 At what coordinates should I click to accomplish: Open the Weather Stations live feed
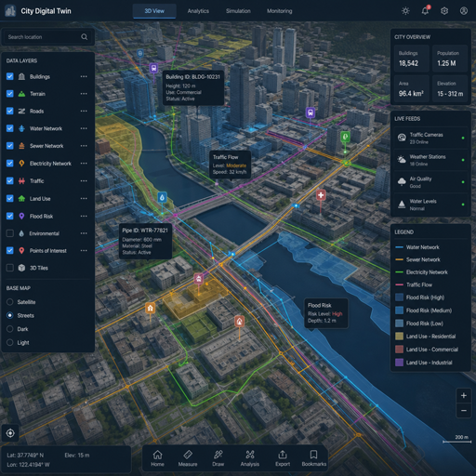430,160
